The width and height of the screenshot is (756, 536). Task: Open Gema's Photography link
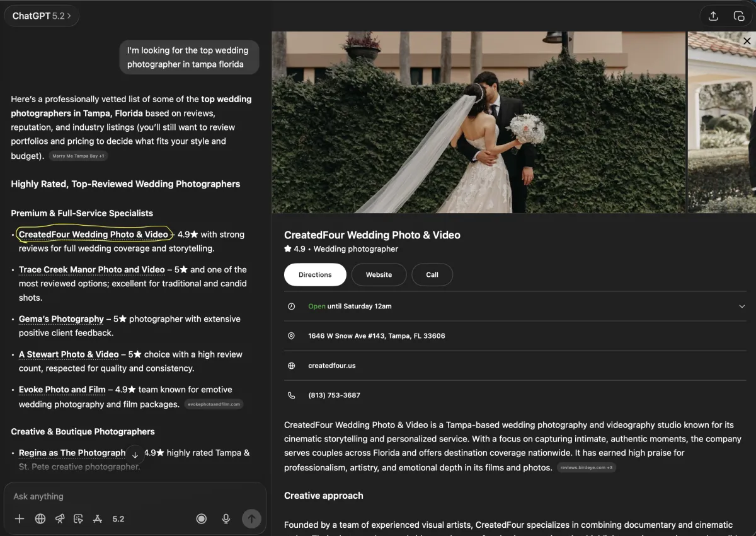(61, 319)
